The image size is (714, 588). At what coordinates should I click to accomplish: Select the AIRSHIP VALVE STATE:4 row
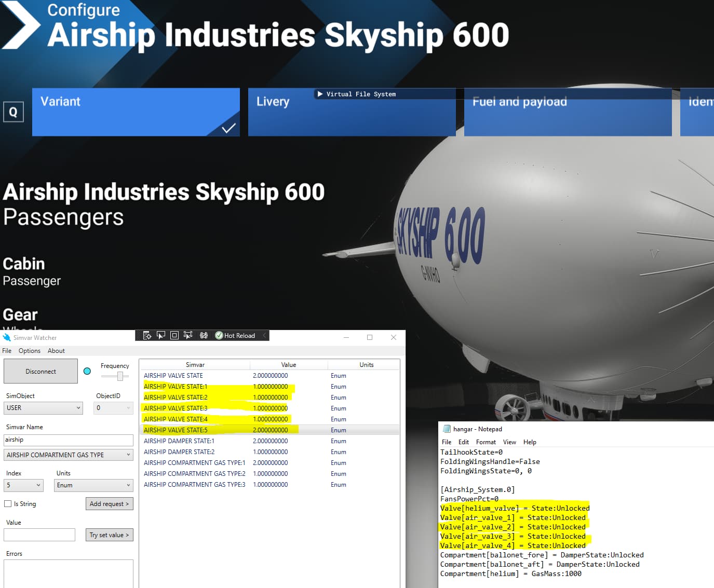[x=270, y=419]
